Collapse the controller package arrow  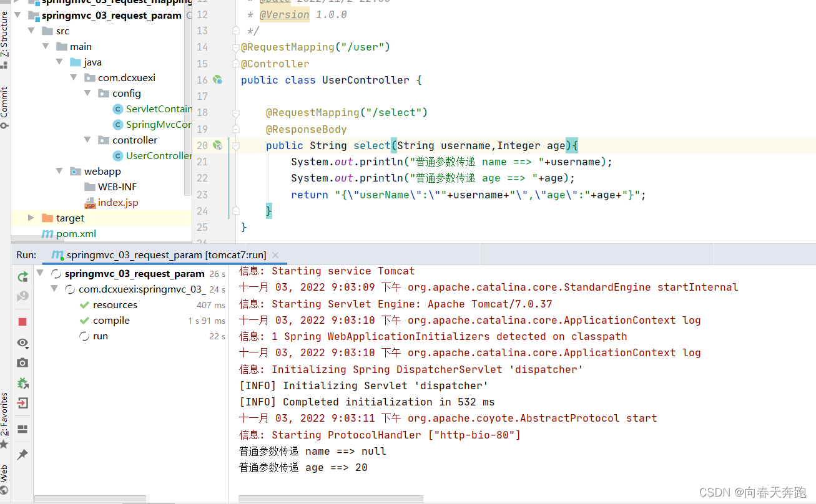click(x=88, y=140)
